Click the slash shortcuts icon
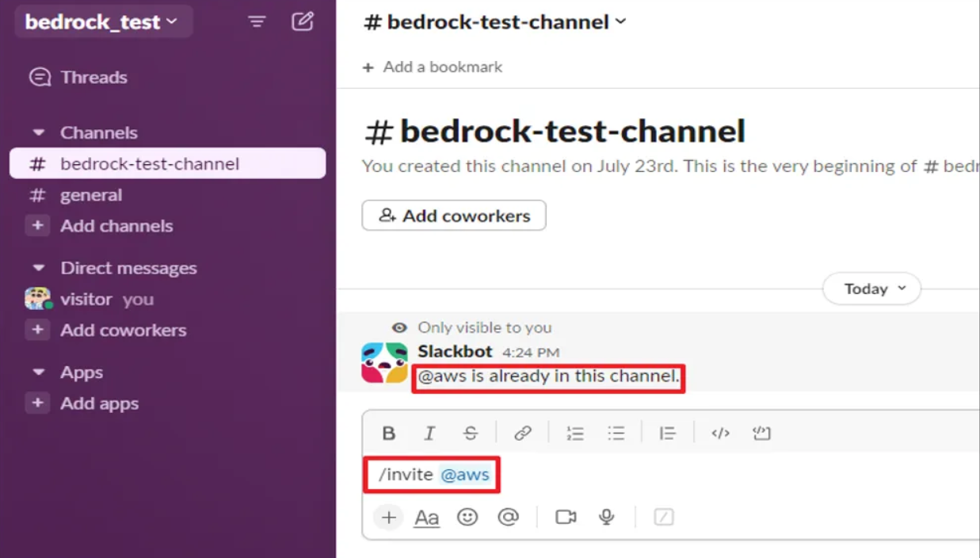Image resolution: width=980 pixels, height=558 pixels. click(664, 517)
